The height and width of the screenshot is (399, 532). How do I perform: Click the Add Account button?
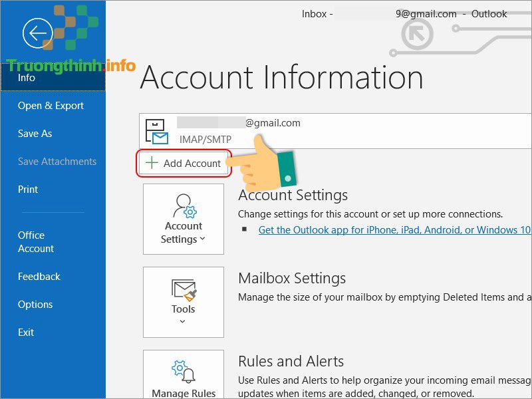(184, 163)
